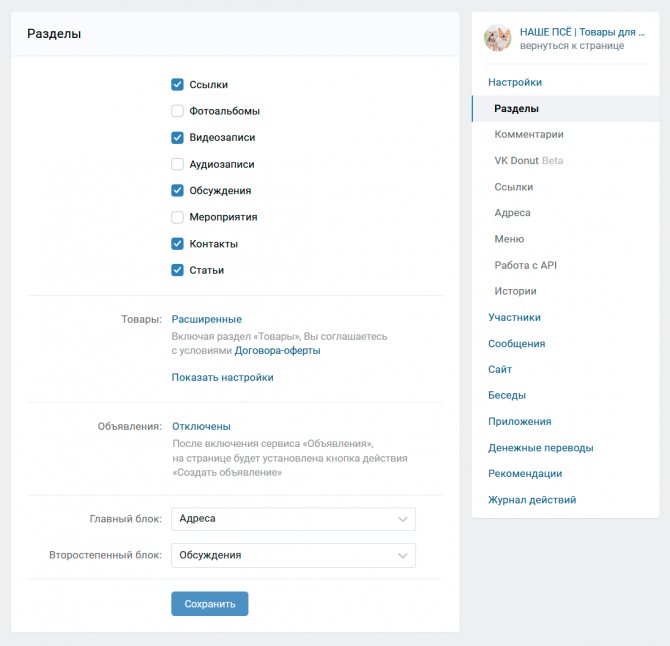Uncheck the Статьи checkbox
This screenshot has height=646, width=670.
coord(177,270)
